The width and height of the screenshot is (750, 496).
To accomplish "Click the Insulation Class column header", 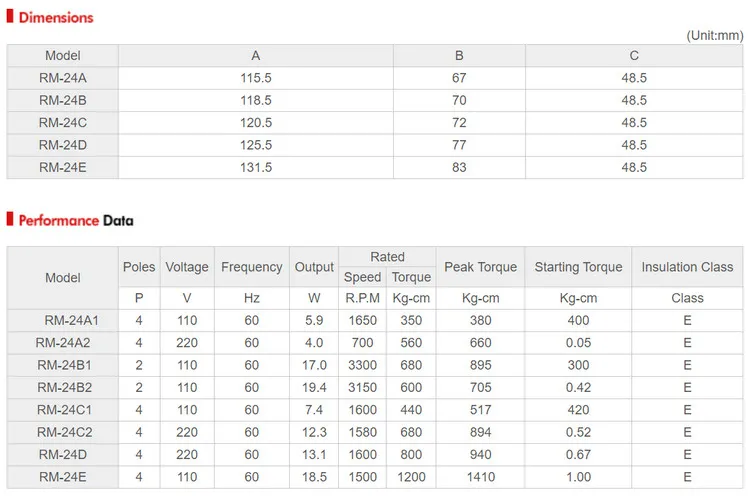I will pyautogui.click(x=688, y=267).
